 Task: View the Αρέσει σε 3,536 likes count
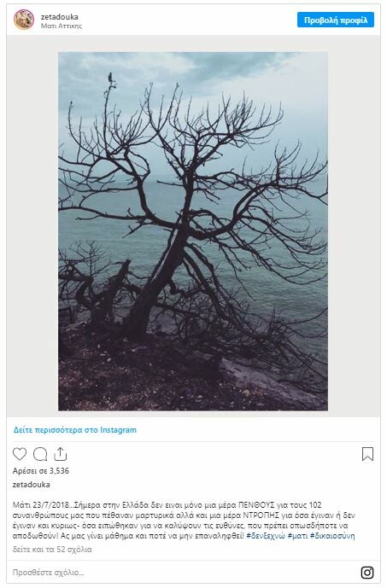click(x=41, y=470)
